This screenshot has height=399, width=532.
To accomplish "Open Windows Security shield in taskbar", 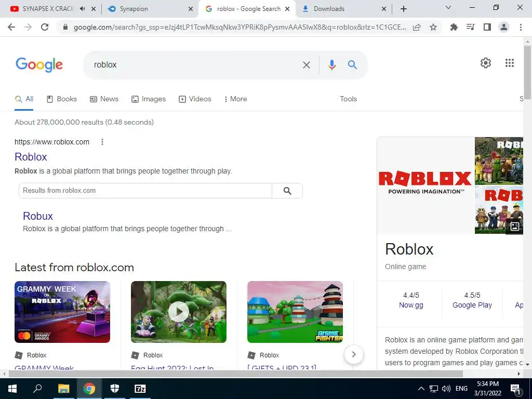I will click(115, 389).
